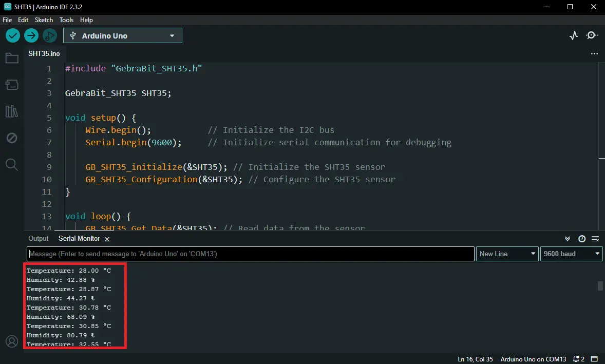
Task: Open the Sketch menu
Action: pyautogui.click(x=44, y=20)
